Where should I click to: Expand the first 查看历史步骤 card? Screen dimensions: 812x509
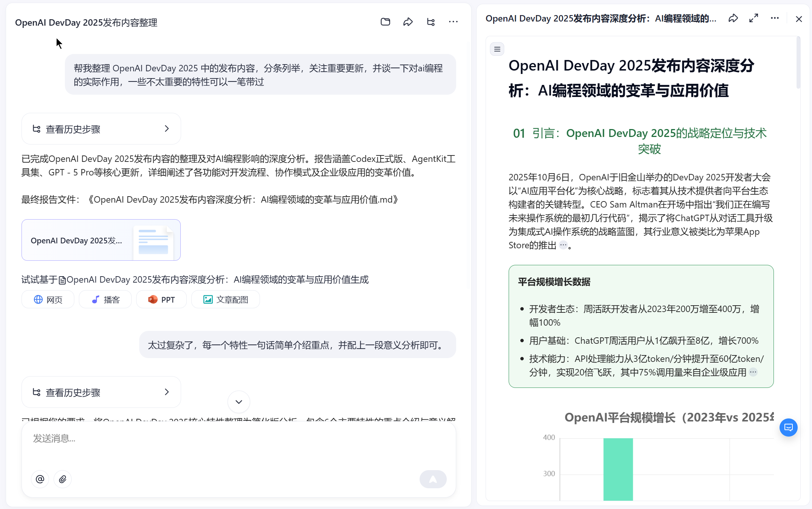click(101, 129)
